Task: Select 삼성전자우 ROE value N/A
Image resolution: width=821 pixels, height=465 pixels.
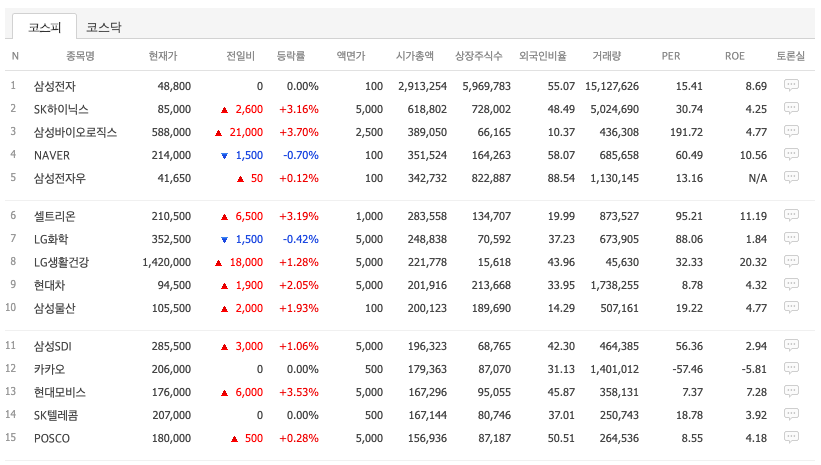Action: tap(758, 178)
